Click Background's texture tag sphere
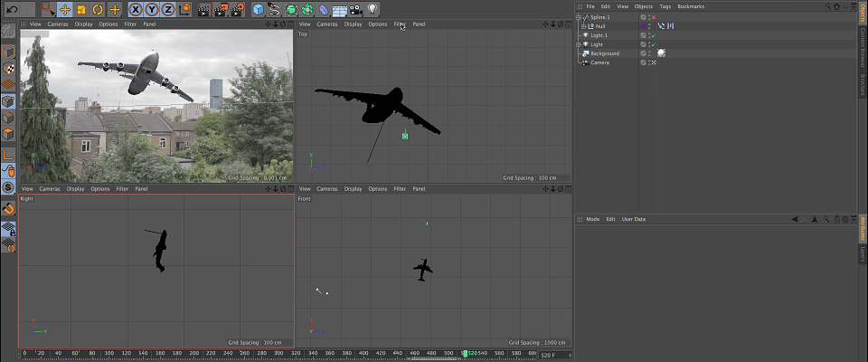This screenshot has width=868, height=362. coord(661,53)
